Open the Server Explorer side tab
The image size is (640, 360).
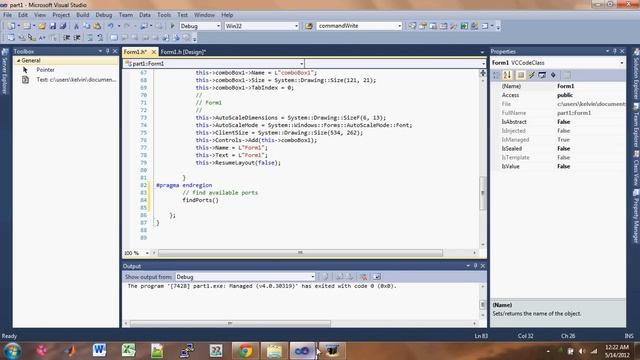click(4, 72)
